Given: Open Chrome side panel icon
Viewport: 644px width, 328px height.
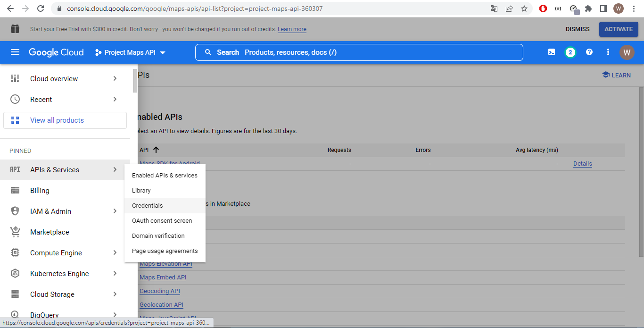Looking at the screenshot, I should point(603,8).
